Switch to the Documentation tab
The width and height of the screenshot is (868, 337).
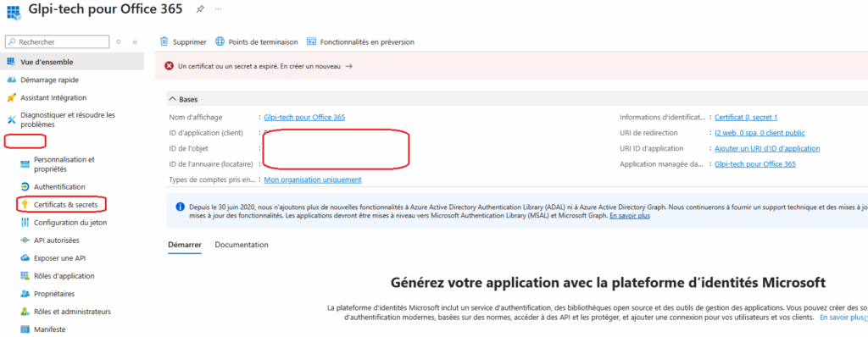242,245
